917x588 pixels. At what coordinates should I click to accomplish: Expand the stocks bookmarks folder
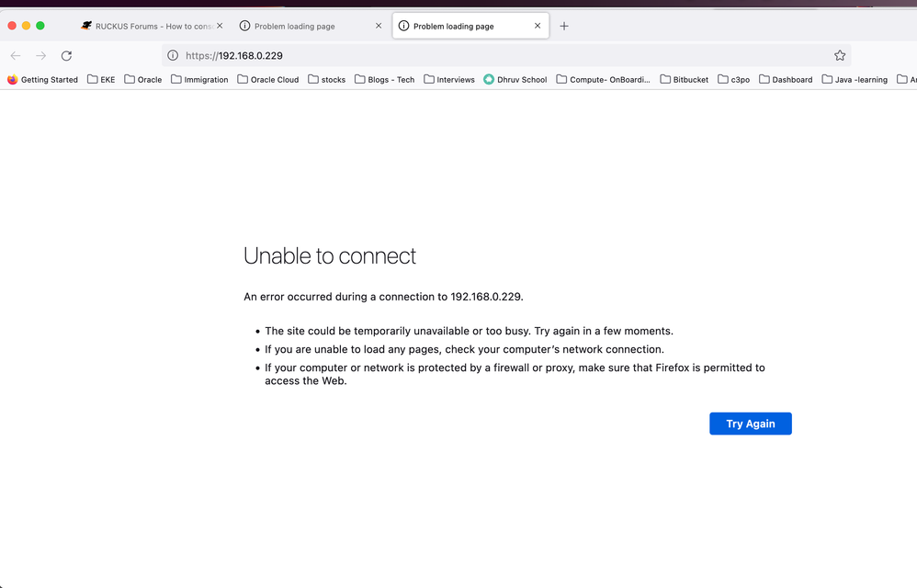click(x=326, y=80)
